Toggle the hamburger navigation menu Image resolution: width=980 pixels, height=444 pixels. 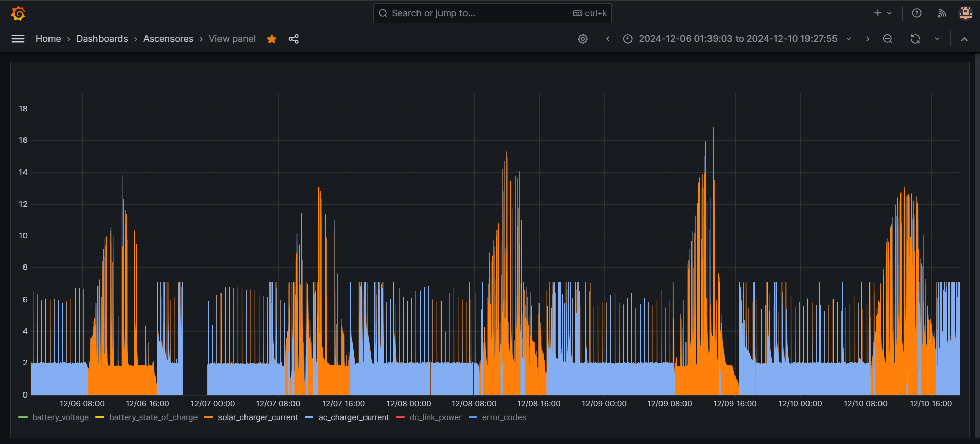[18, 39]
